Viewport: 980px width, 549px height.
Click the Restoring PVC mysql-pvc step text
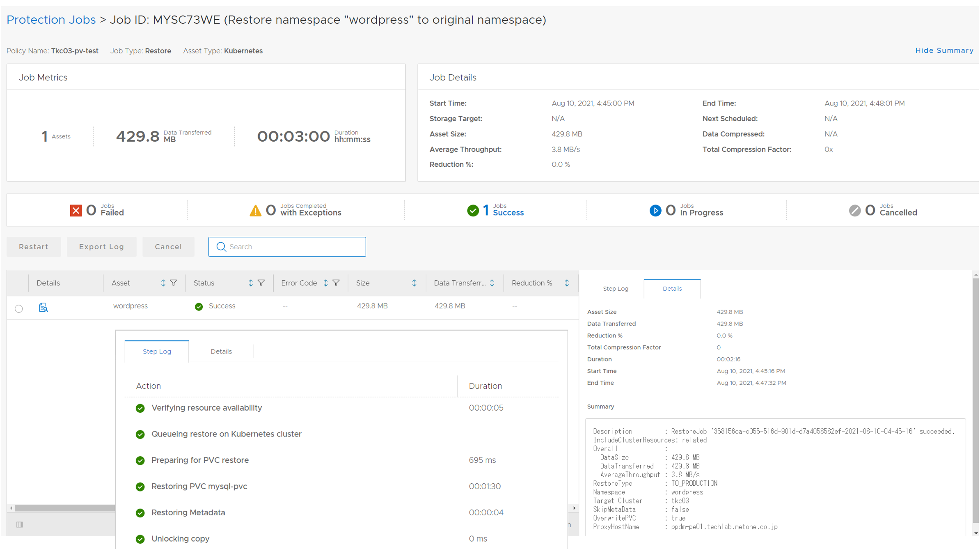[x=199, y=486]
